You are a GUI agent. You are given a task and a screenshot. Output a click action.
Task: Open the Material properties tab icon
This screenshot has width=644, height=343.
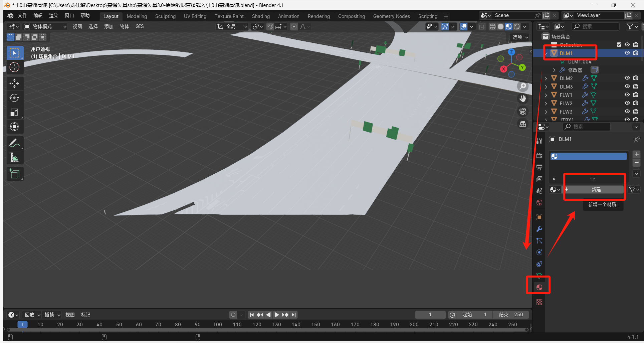point(539,287)
